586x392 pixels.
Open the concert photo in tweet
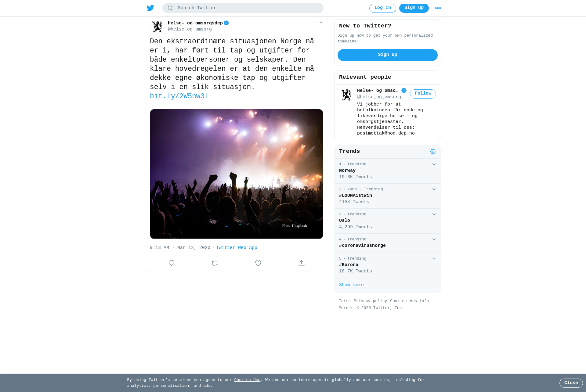click(237, 174)
